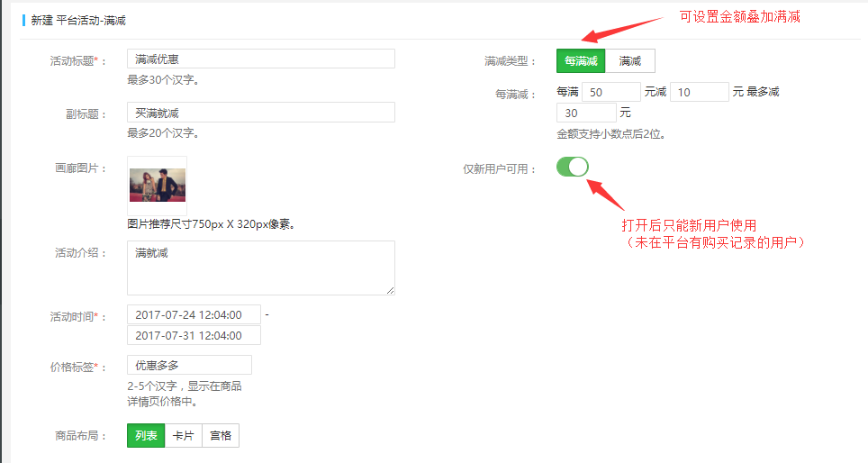Click the gallery image thumbnail
The image size is (868, 463).
(158, 185)
